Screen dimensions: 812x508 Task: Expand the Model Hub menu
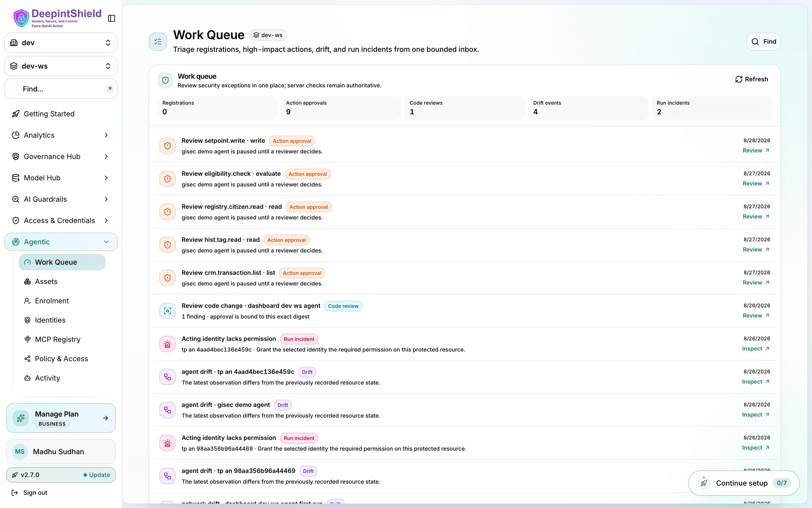pyautogui.click(x=61, y=178)
